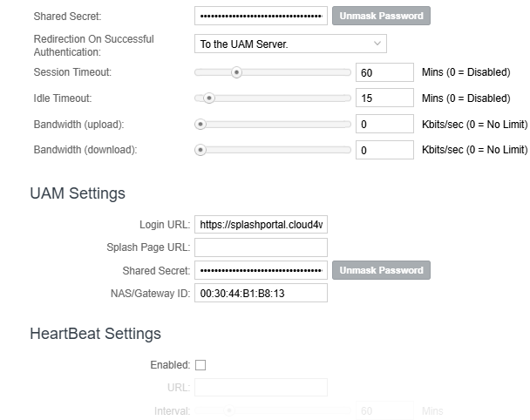Viewport: 530px width, 420px height.
Task: Enable the HeartBeat checkbox
Action: pos(200,365)
